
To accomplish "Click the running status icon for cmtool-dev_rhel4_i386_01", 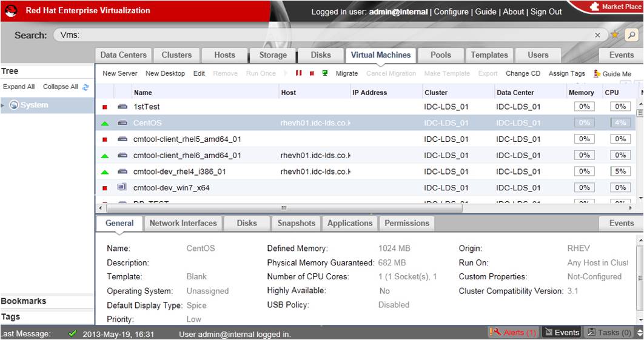I will (x=105, y=172).
